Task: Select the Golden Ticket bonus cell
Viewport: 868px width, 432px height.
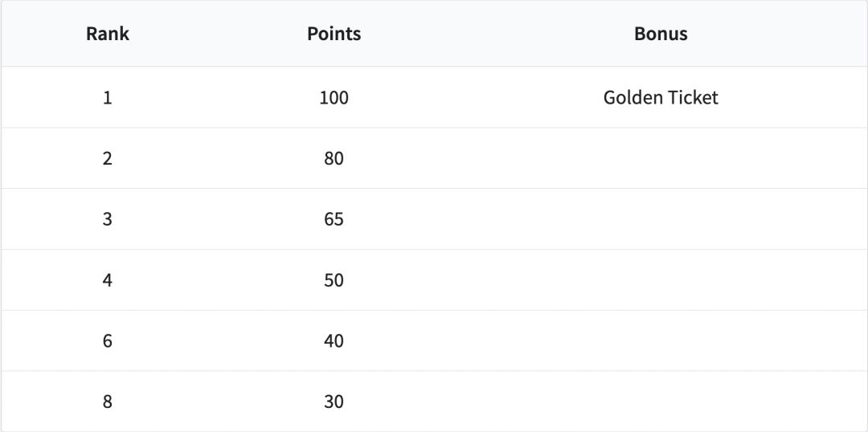Action: pos(661,98)
